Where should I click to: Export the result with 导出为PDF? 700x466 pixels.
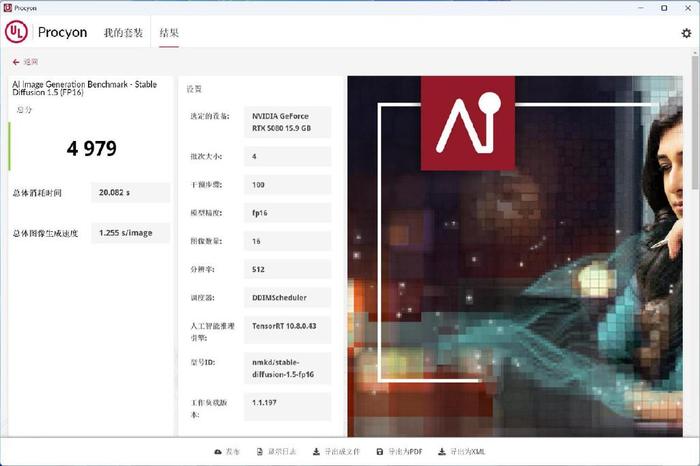click(x=400, y=452)
